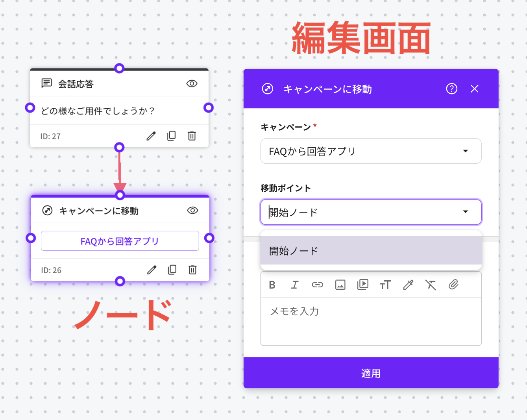Open the キャンペーン dropdown showing FAQから回答アプリ

coord(371,151)
